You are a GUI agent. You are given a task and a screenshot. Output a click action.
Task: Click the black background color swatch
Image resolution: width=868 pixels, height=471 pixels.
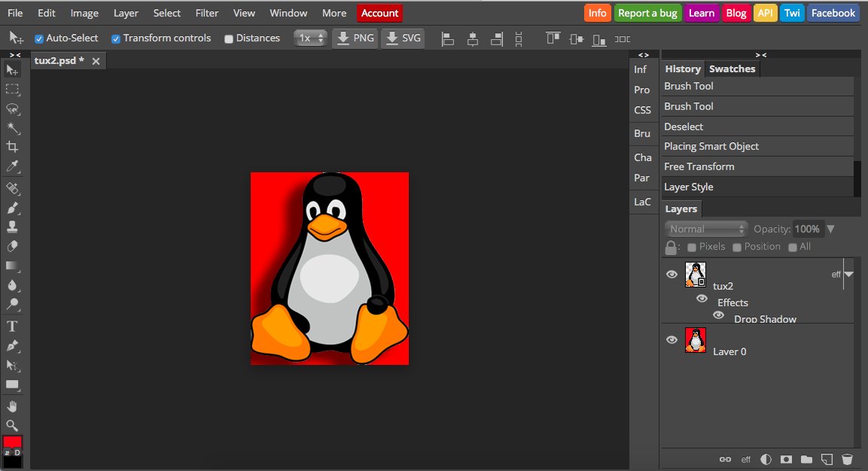[x=12, y=463]
